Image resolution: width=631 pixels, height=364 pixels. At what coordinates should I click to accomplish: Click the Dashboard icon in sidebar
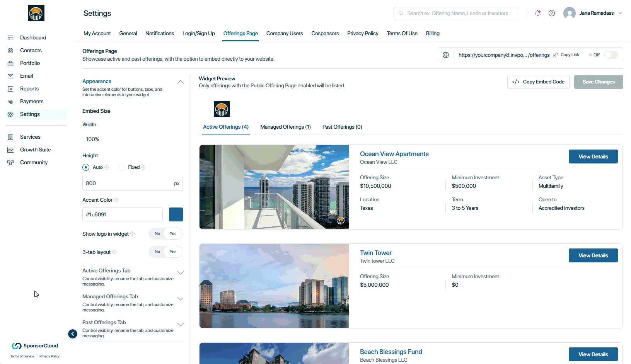click(x=10, y=38)
